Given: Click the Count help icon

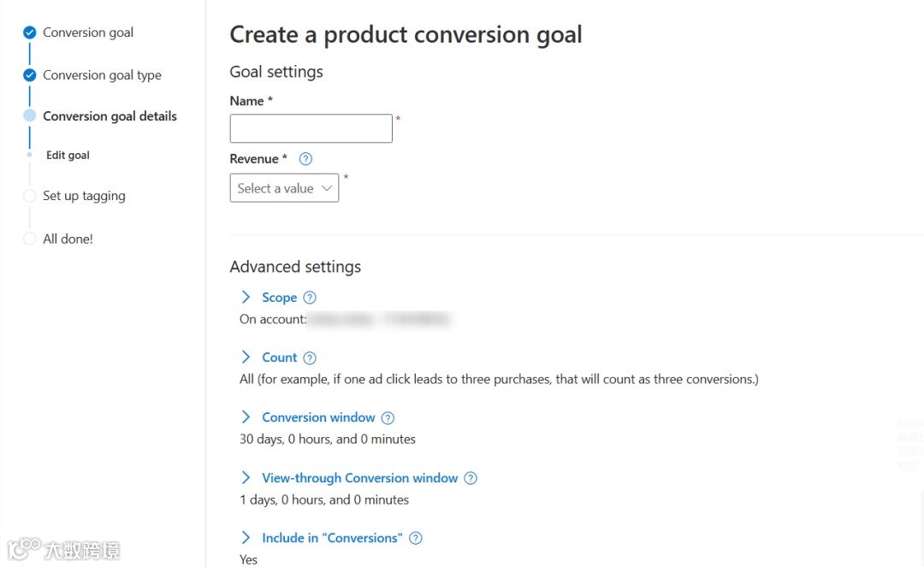Looking at the screenshot, I should 310,358.
